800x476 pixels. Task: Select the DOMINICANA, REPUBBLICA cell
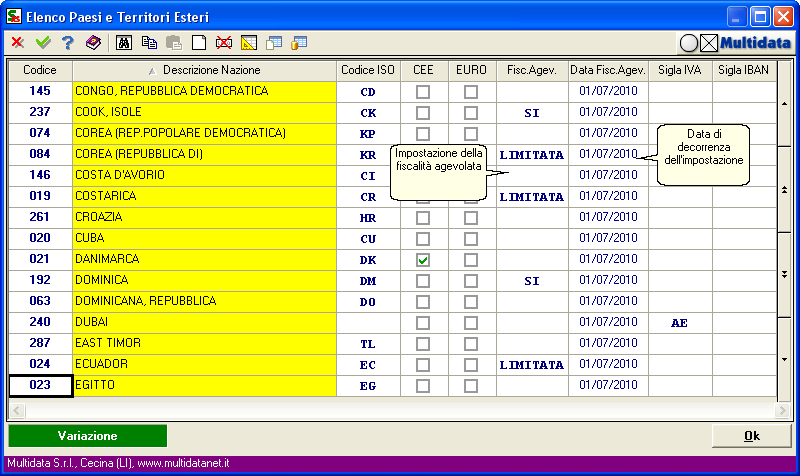(x=205, y=301)
